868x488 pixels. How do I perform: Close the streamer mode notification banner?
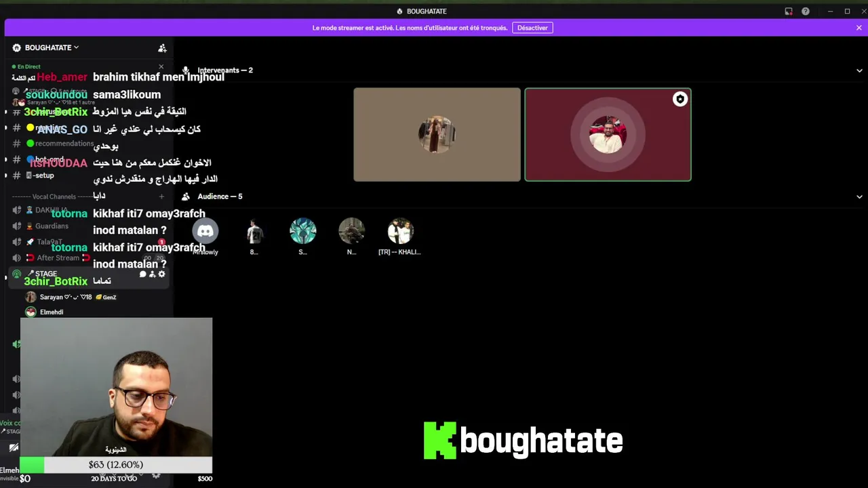click(x=859, y=28)
